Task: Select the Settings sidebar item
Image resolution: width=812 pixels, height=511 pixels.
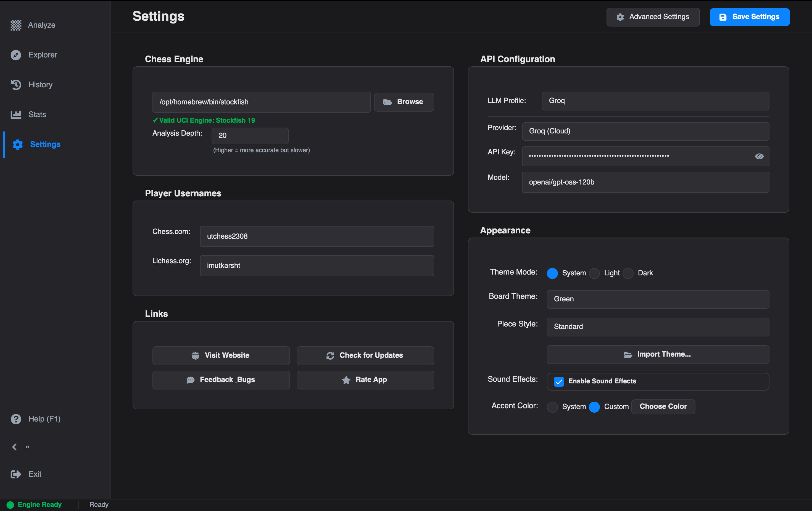Action: tap(45, 144)
